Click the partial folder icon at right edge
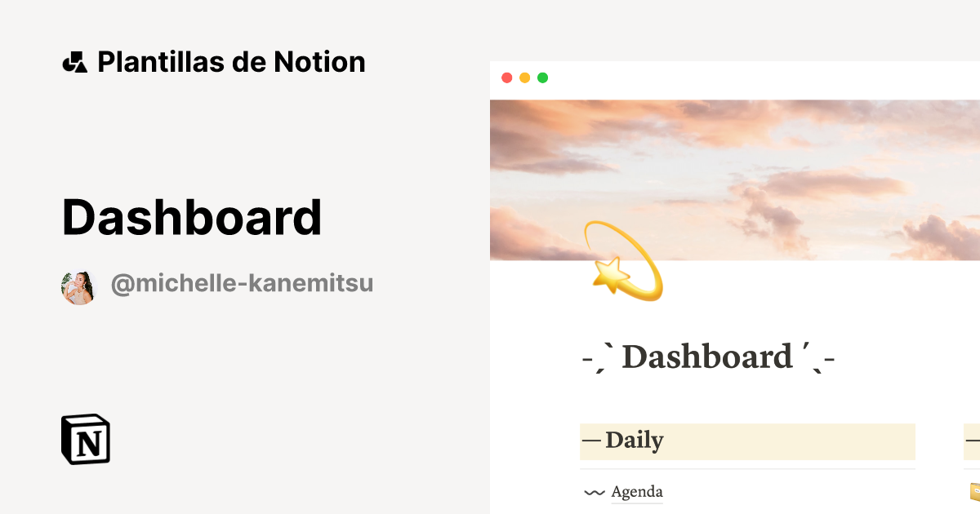Viewport: 980px width, 514px height. (974, 491)
